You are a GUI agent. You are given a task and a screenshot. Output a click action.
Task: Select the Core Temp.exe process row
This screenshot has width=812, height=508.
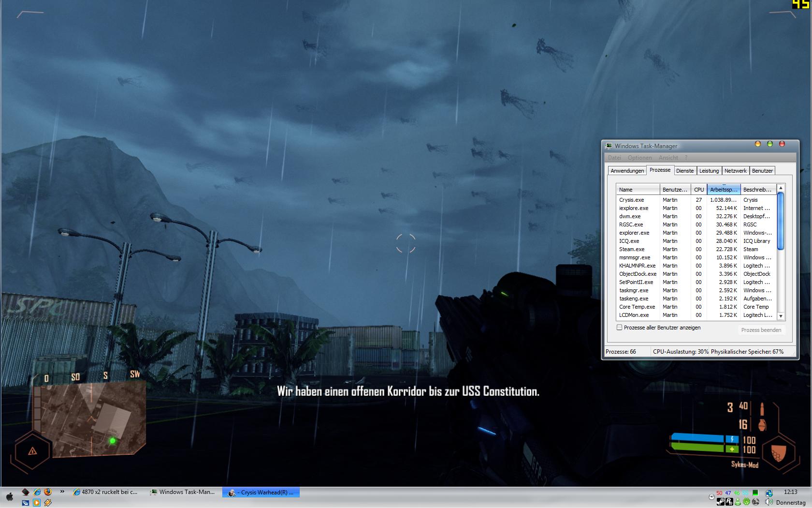pyautogui.click(x=696, y=307)
